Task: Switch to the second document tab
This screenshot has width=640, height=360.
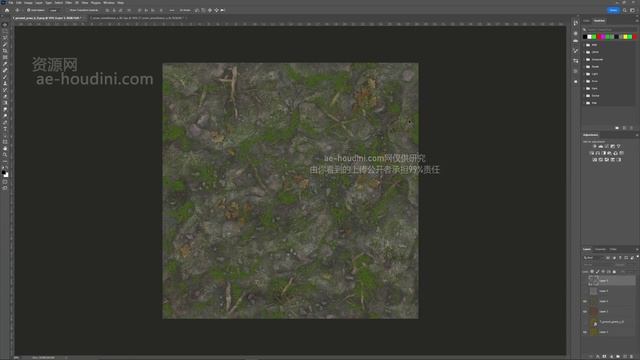Action: (137, 18)
